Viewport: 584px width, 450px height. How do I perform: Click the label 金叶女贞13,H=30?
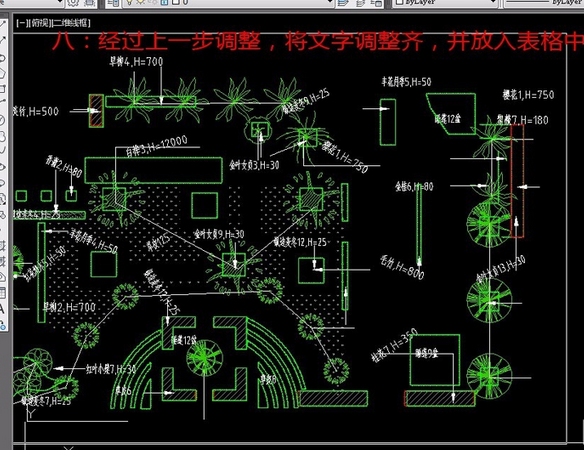(501, 269)
